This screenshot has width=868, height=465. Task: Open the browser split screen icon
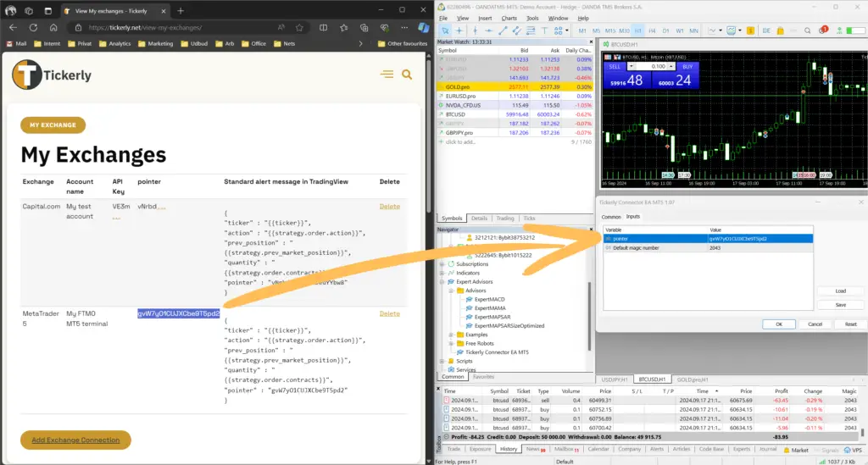[x=323, y=27]
